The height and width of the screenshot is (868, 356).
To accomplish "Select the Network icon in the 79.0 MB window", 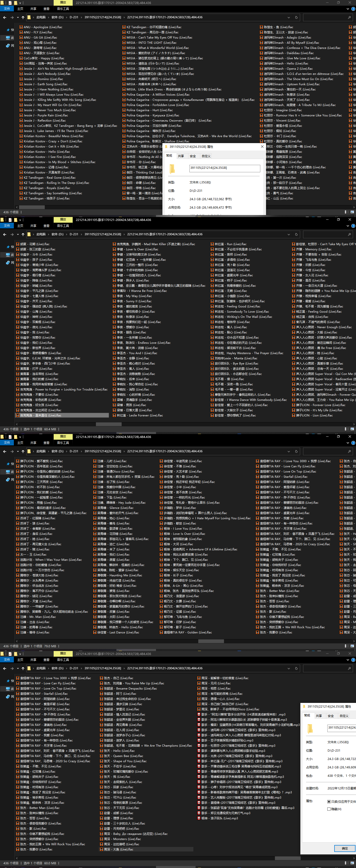I will click(x=8, y=479).
